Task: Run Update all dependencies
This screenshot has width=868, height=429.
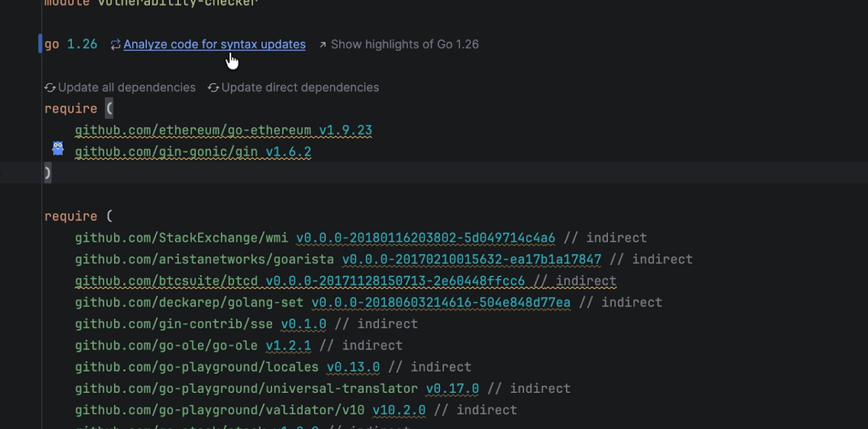Action: (x=126, y=88)
